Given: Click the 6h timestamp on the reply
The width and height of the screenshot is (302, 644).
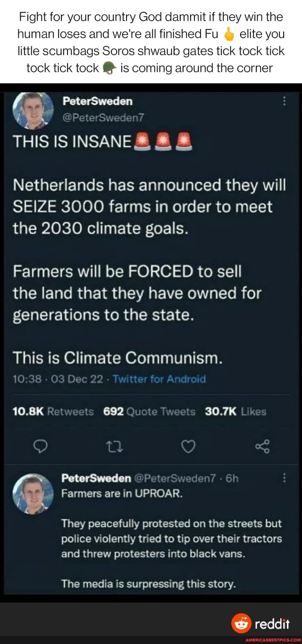Looking at the screenshot, I should point(231,479).
